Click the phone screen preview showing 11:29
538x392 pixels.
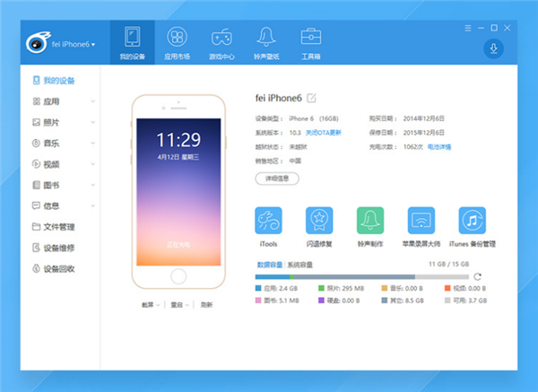coord(178,192)
